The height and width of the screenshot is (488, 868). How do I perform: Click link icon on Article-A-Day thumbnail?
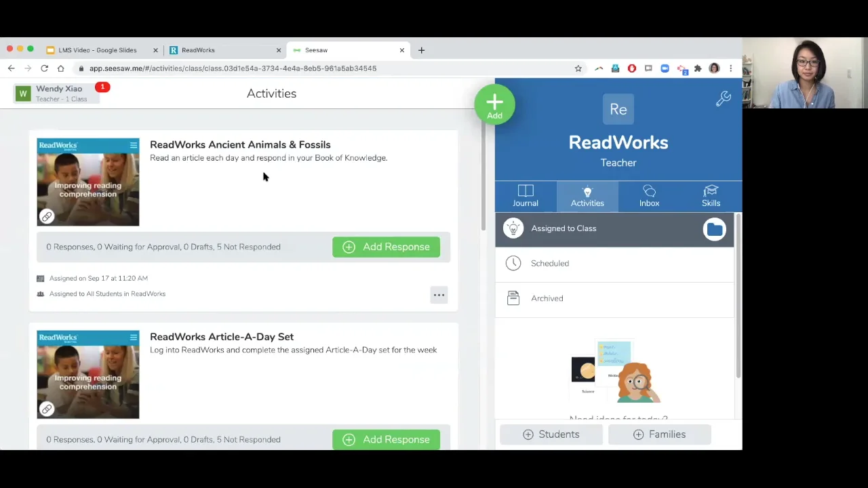[x=47, y=409]
